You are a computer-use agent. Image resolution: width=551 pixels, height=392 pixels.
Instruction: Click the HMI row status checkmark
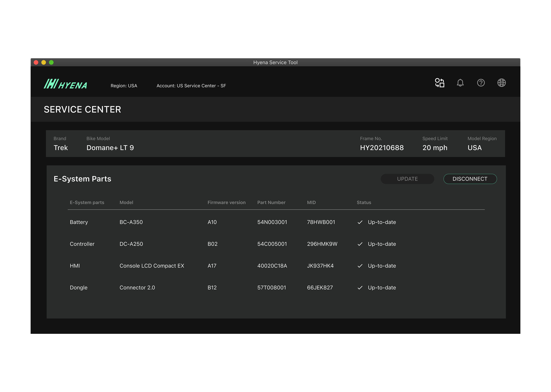(360, 266)
